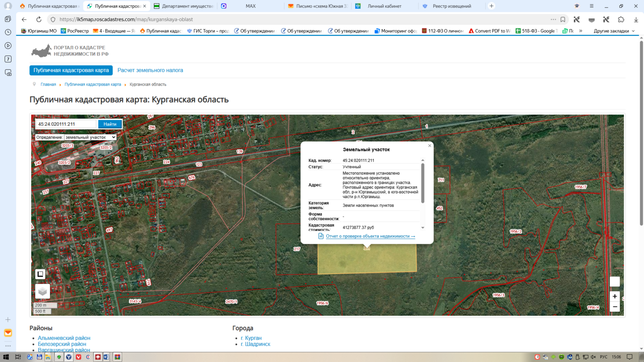
Task: Click the map layers icon
Action: click(x=42, y=291)
